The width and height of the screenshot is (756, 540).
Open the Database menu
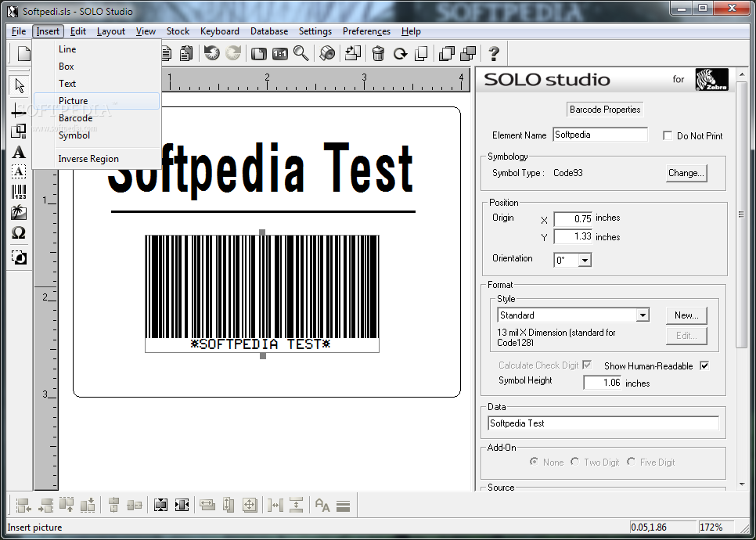tap(269, 31)
